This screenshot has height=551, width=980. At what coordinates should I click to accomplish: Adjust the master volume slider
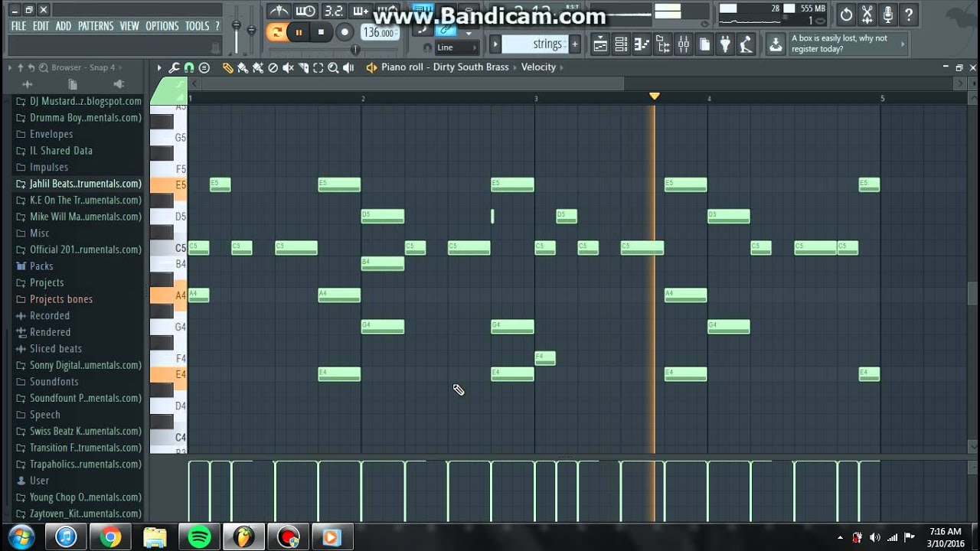pos(237,27)
